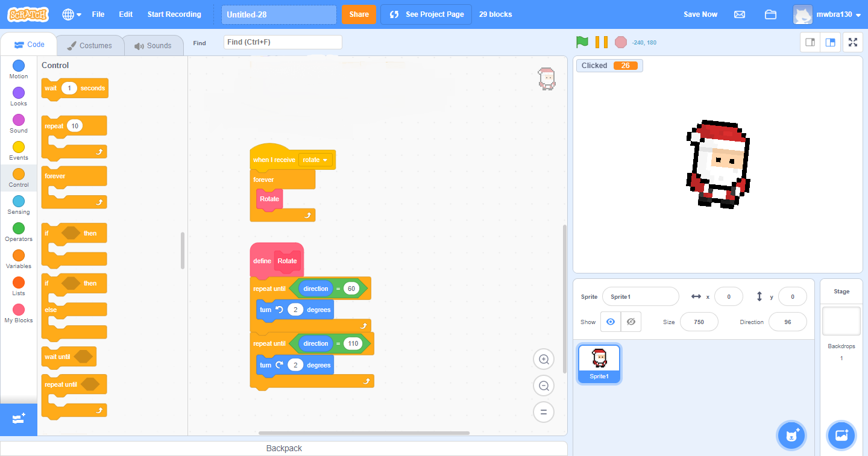Switch to the Sounds tab
The height and width of the screenshot is (456, 868).
click(x=153, y=45)
